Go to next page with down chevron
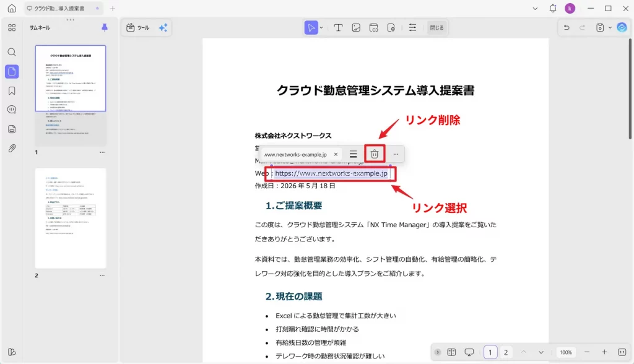 click(x=541, y=352)
